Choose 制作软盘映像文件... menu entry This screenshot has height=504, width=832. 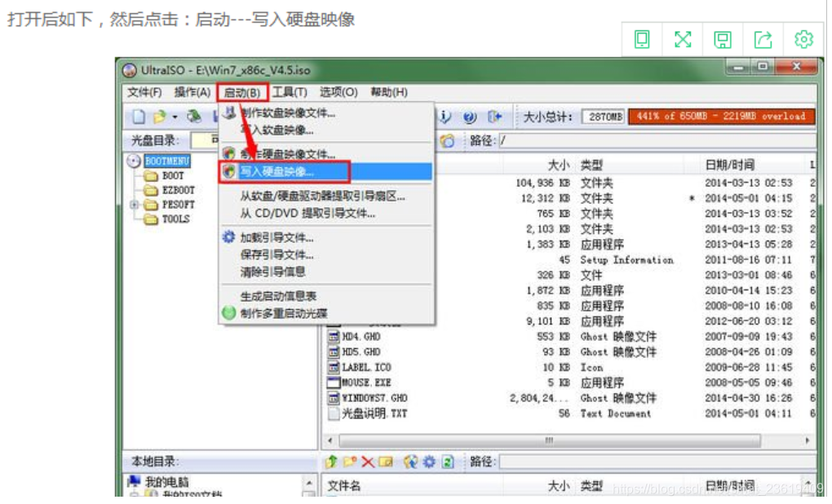[326, 113]
